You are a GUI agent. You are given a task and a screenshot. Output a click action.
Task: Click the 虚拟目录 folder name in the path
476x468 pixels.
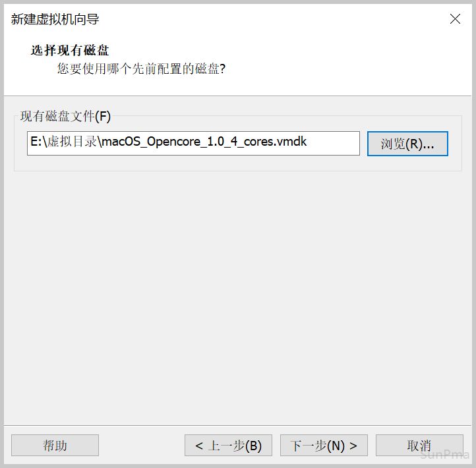point(72,142)
